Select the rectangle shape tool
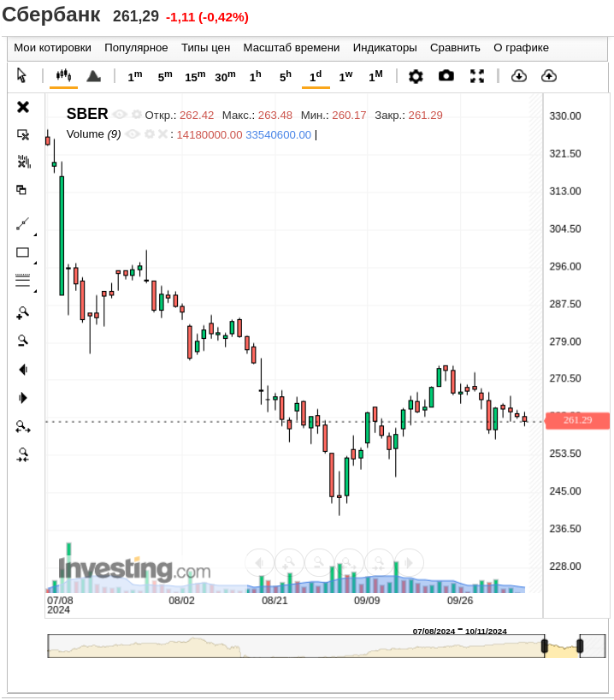The image size is (614, 700). coord(23,252)
